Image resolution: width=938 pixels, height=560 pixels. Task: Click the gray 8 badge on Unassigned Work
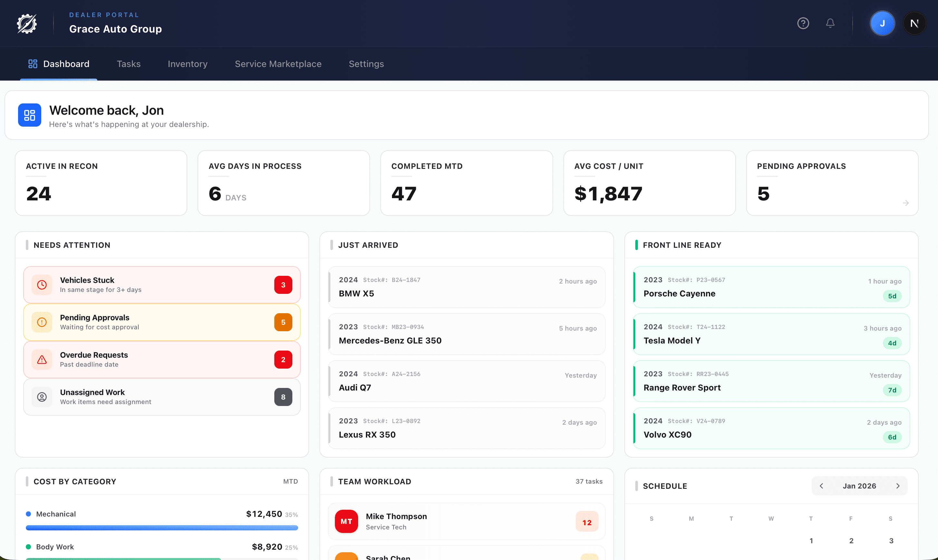(x=283, y=397)
